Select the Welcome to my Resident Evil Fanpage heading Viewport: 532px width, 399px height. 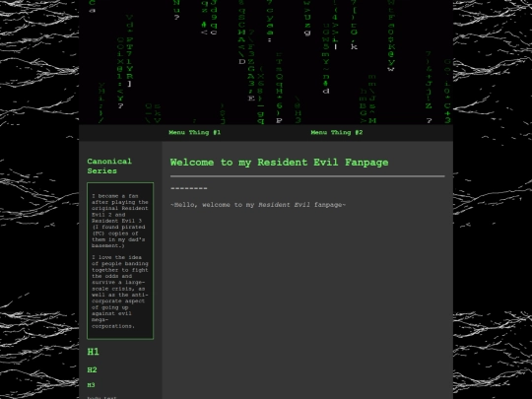(279, 163)
